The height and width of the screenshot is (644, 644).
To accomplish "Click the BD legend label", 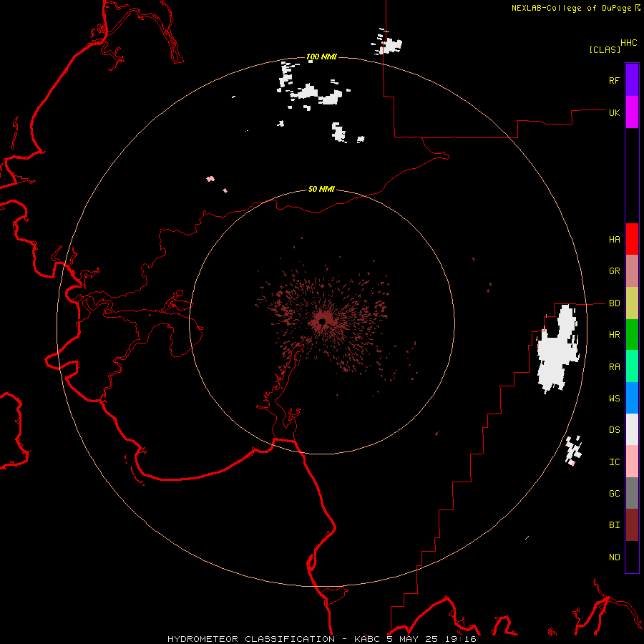I will tap(614, 303).
